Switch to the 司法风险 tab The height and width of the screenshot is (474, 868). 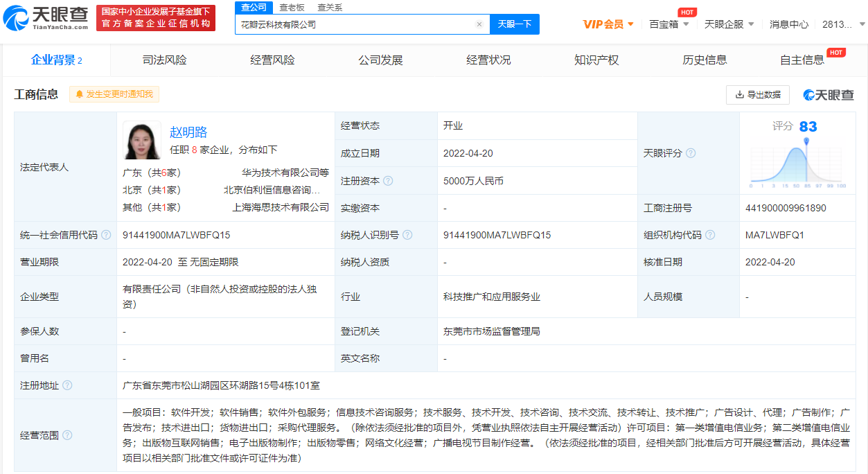[x=164, y=60]
